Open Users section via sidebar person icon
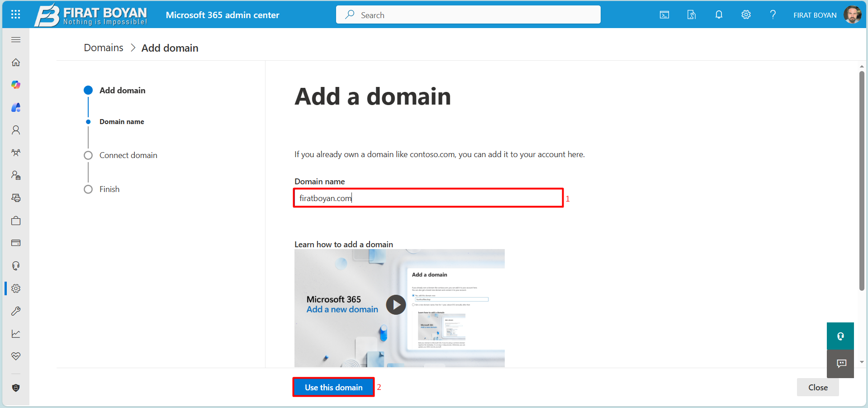This screenshot has height=408, width=868. (15, 130)
